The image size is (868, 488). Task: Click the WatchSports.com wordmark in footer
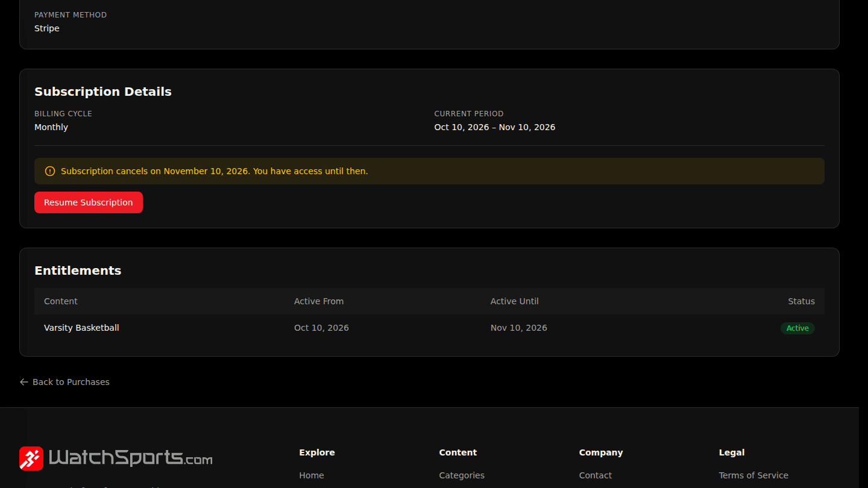[x=130, y=458]
